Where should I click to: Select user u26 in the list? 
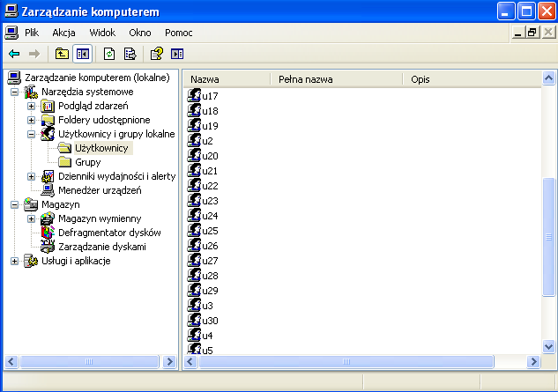210,246
